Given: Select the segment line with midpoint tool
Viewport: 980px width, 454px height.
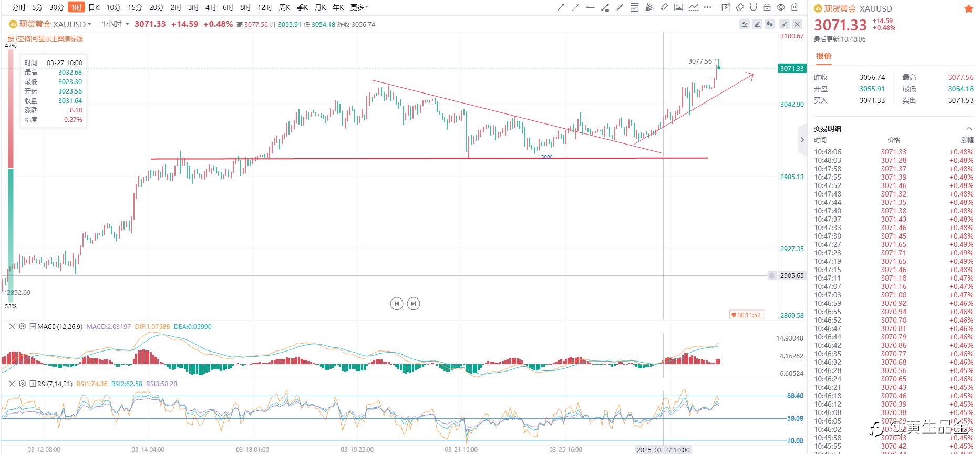Looking at the screenshot, I should click(620, 7).
